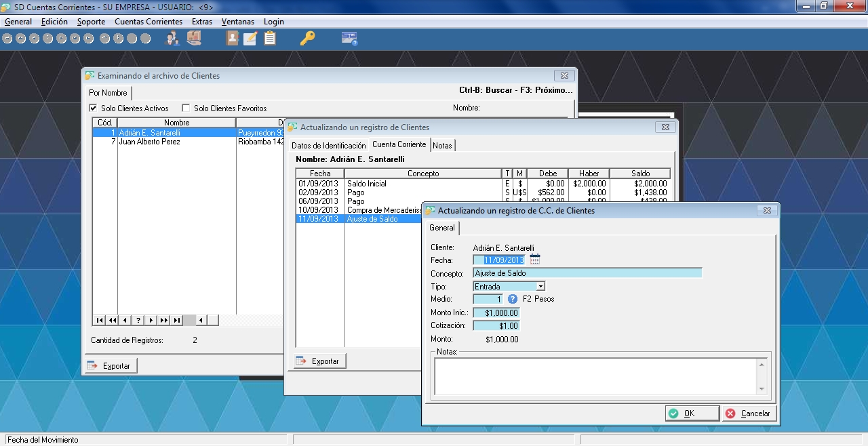Viewport: 868px width, 446px height.
Task: Open the Cuentas Corrientes menu
Action: pos(148,22)
